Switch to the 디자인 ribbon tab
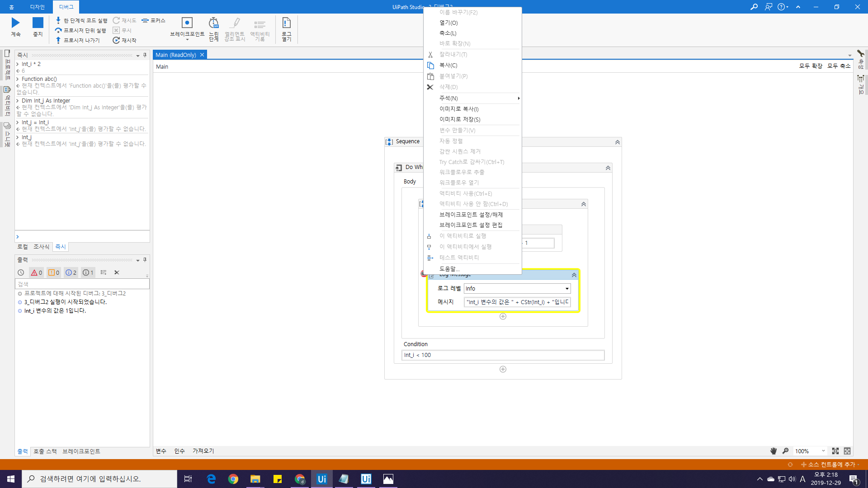The height and width of the screenshot is (488, 868). click(x=37, y=7)
